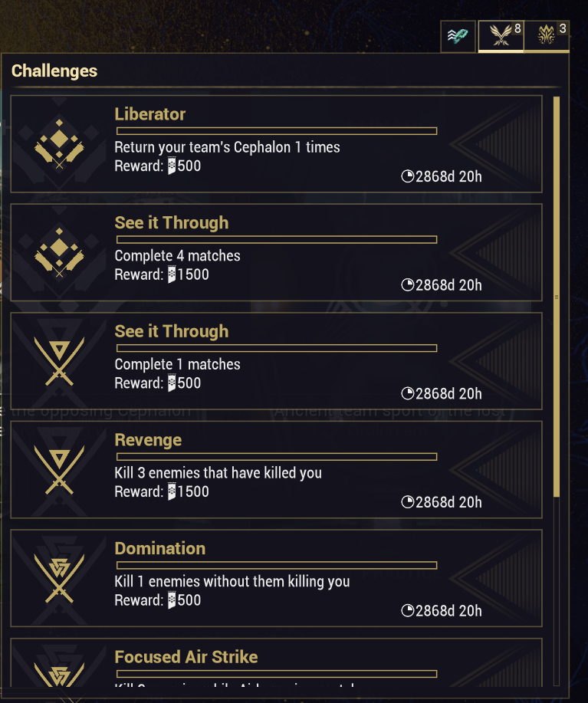
Task: Select the Liberator challenge title
Action: [x=150, y=114]
